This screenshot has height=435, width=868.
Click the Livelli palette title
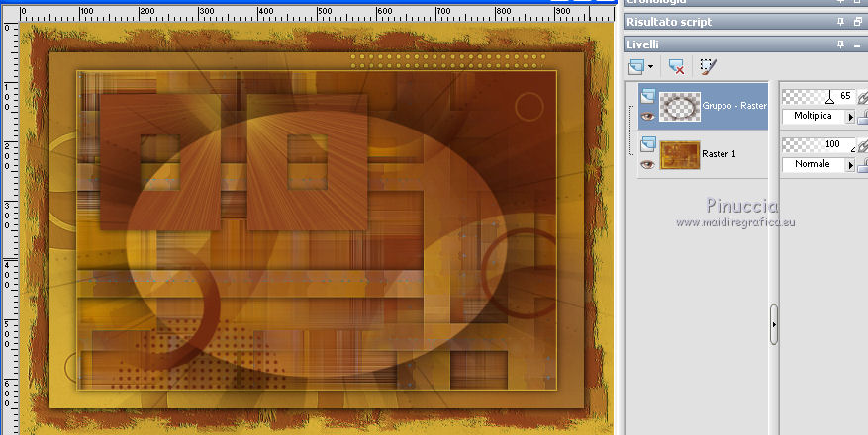click(643, 44)
